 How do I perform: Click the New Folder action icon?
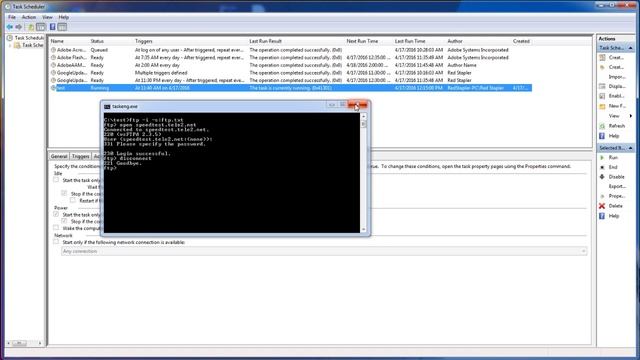coord(602,106)
